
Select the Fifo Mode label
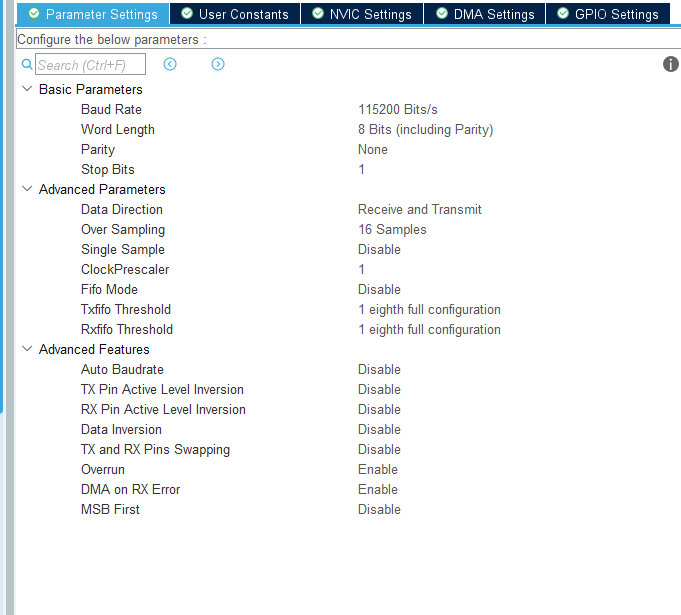[x=109, y=289]
